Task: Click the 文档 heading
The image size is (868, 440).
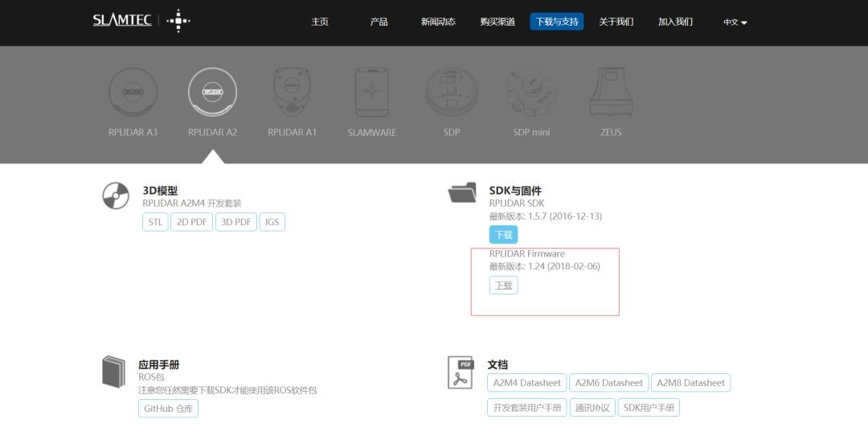Action: tap(497, 364)
